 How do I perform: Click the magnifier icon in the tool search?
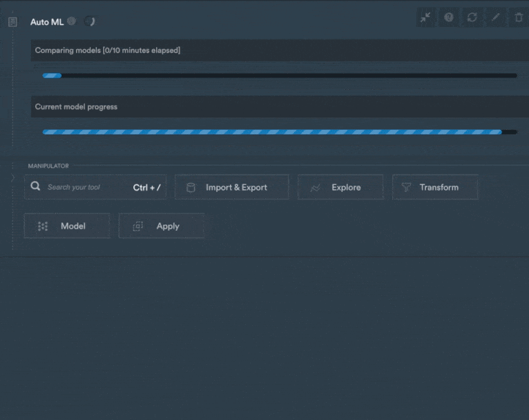(35, 187)
